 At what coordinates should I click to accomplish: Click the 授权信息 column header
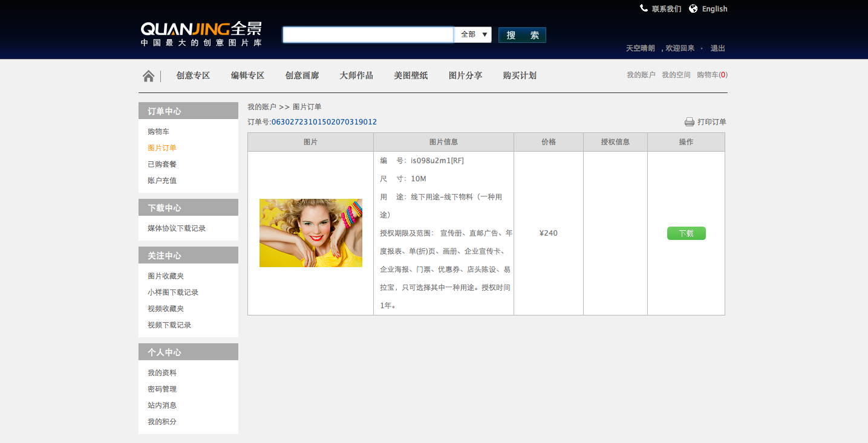[x=615, y=142]
